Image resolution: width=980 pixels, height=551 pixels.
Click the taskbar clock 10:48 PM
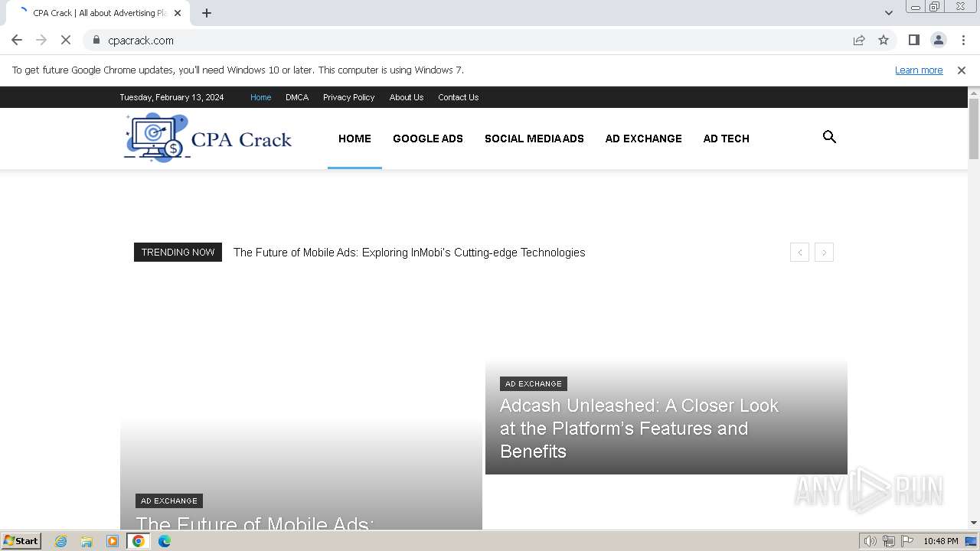coord(940,541)
